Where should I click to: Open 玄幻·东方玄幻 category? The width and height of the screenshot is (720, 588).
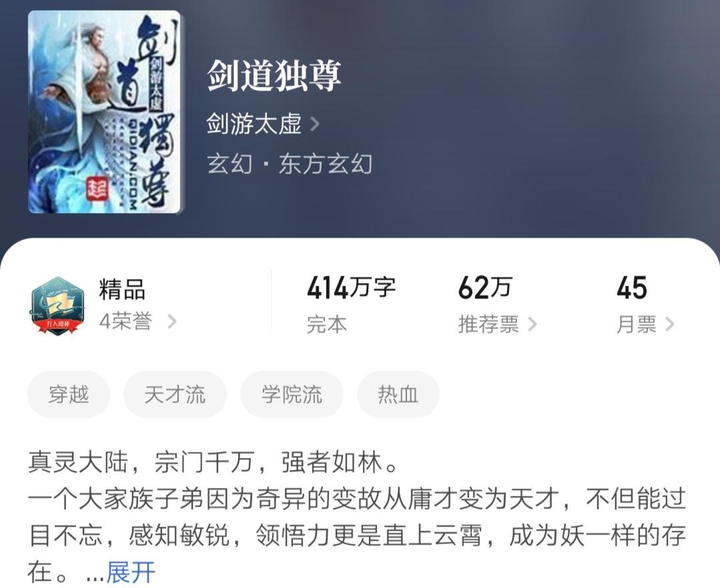(x=290, y=164)
